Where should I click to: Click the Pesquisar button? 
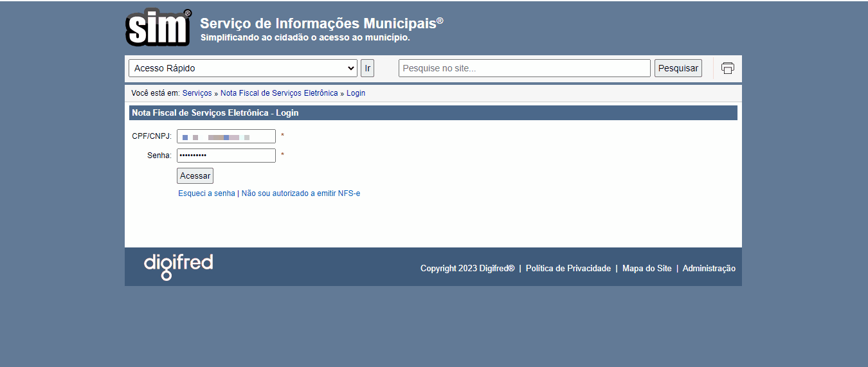click(678, 68)
